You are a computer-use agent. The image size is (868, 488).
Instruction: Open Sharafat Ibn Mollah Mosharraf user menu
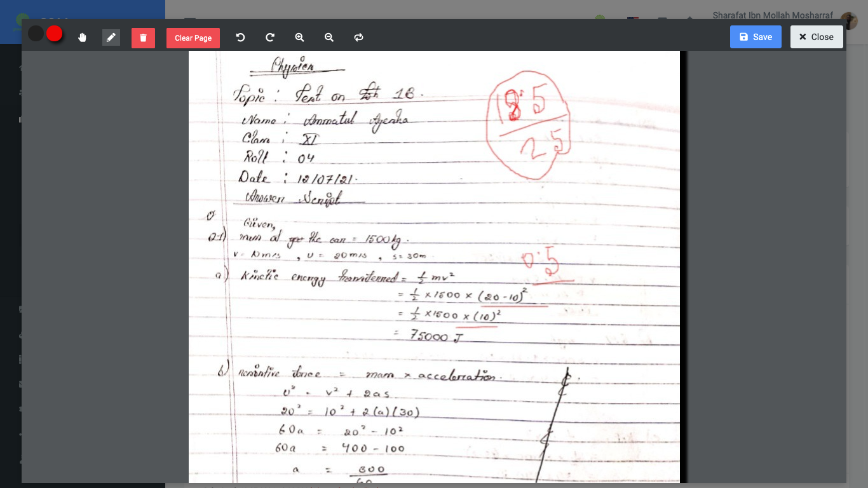[773, 15]
